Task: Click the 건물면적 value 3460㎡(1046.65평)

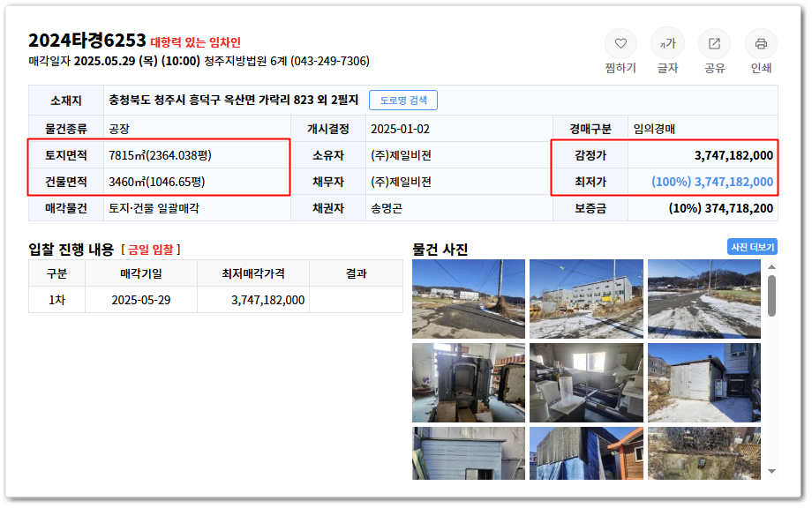Action: [157, 182]
